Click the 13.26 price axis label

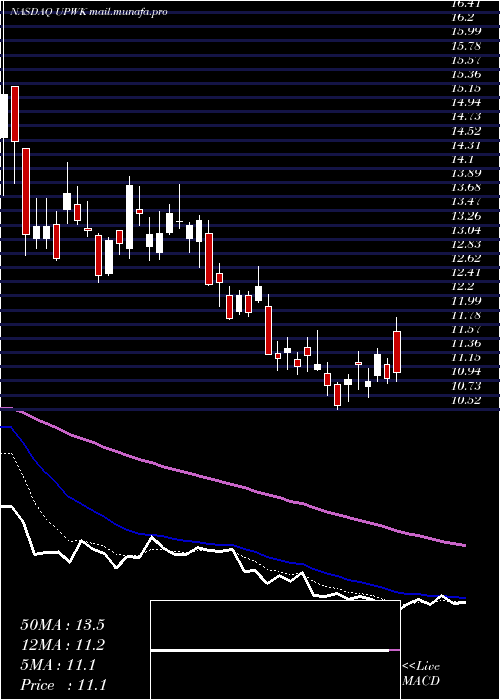coord(466,216)
